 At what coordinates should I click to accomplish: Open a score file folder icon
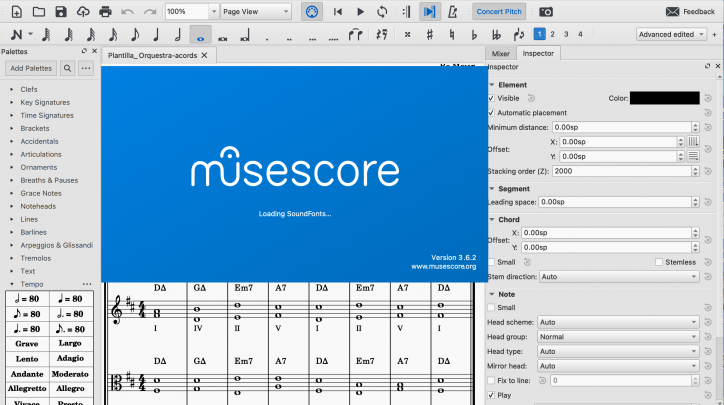(39, 12)
